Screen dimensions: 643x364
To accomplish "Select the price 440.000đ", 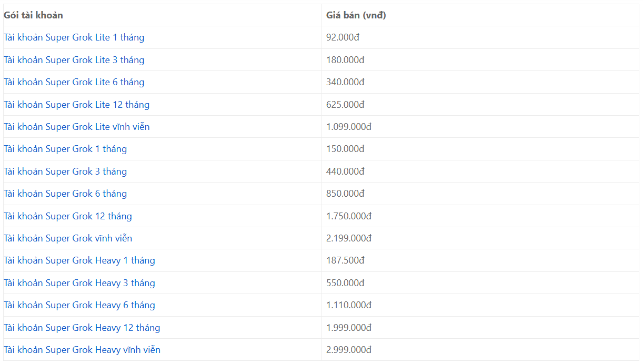I will click(346, 171).
